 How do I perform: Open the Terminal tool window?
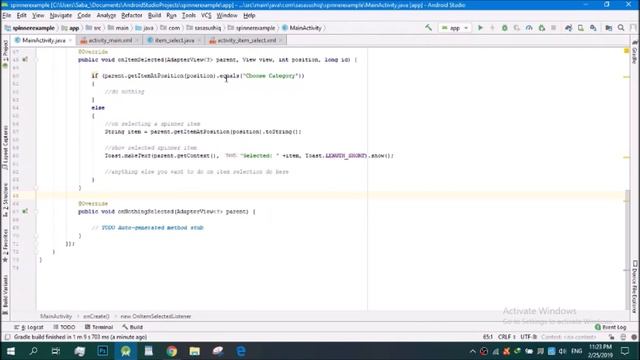click(x=99, y=327)
